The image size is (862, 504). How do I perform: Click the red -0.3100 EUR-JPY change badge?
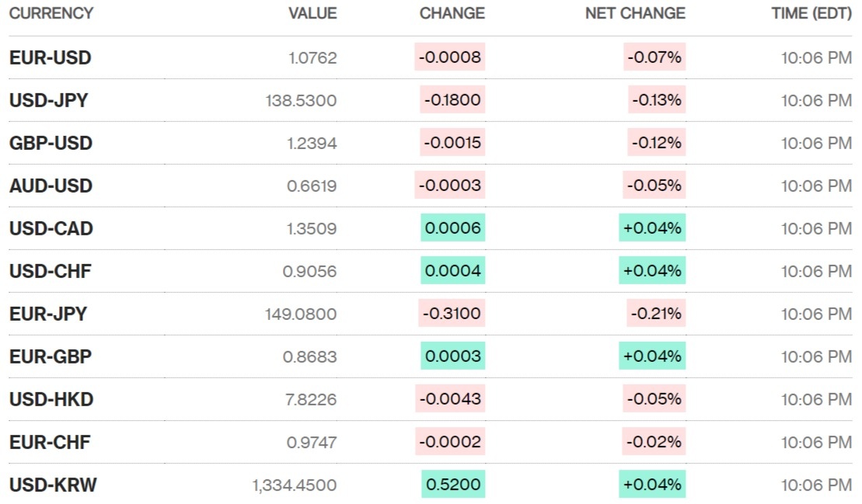452,314
